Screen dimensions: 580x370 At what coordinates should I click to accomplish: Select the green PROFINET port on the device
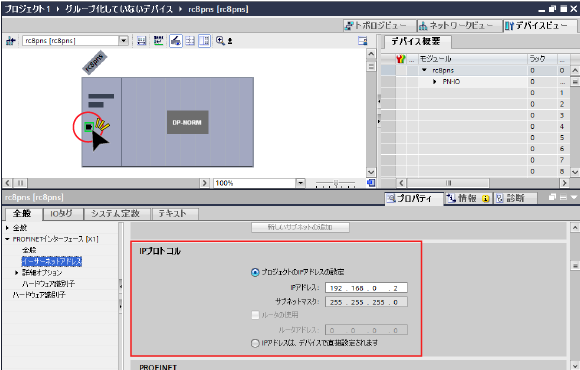[x=88, y=127]
